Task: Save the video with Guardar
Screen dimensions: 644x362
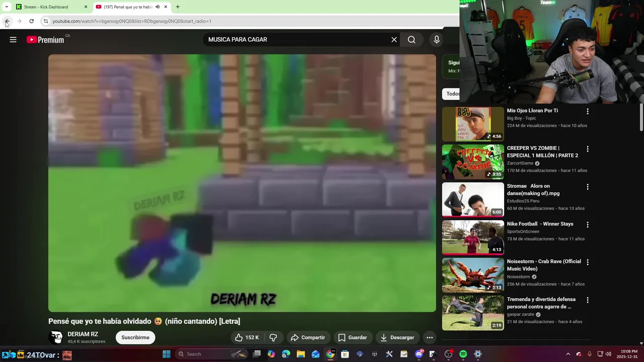Action: point(353,337)
